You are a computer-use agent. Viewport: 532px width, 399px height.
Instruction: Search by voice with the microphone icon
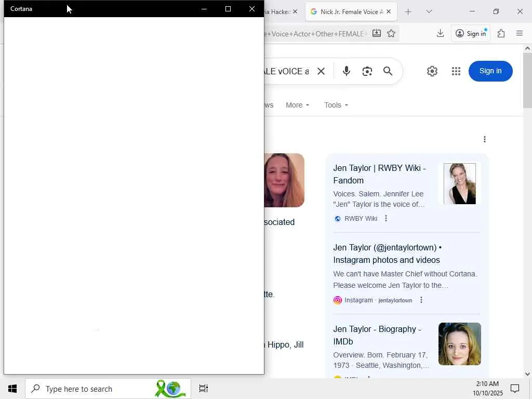click(346, 71)
